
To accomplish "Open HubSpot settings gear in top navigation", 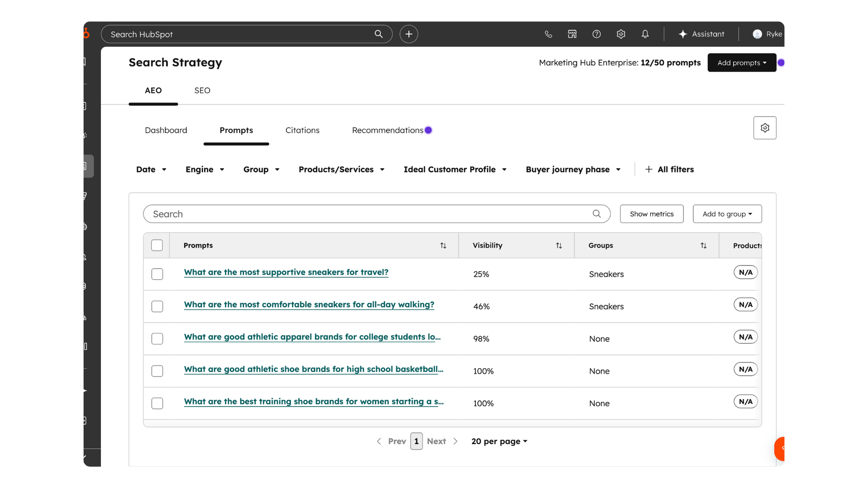I will click(x=621, y=34).
